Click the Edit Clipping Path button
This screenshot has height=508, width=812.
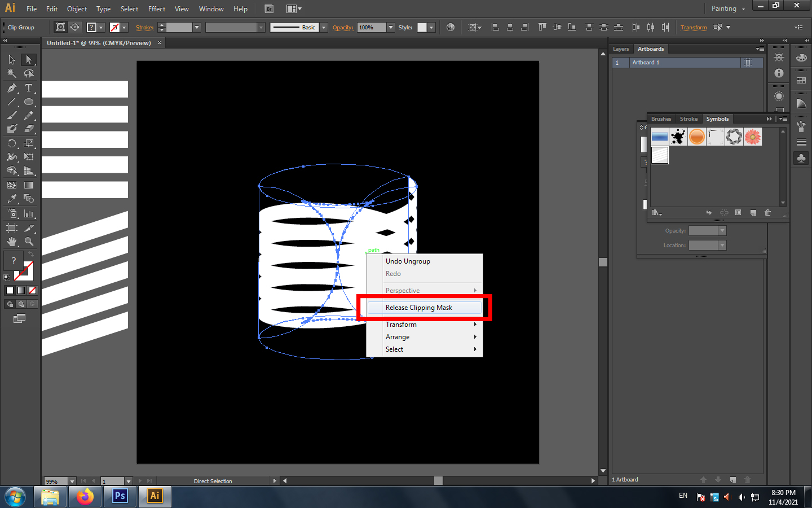(x=60, y=27)
